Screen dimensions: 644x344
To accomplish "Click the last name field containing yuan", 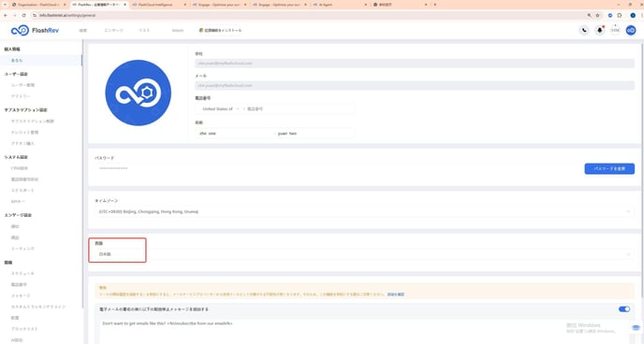I will click(x=315, y=134).
